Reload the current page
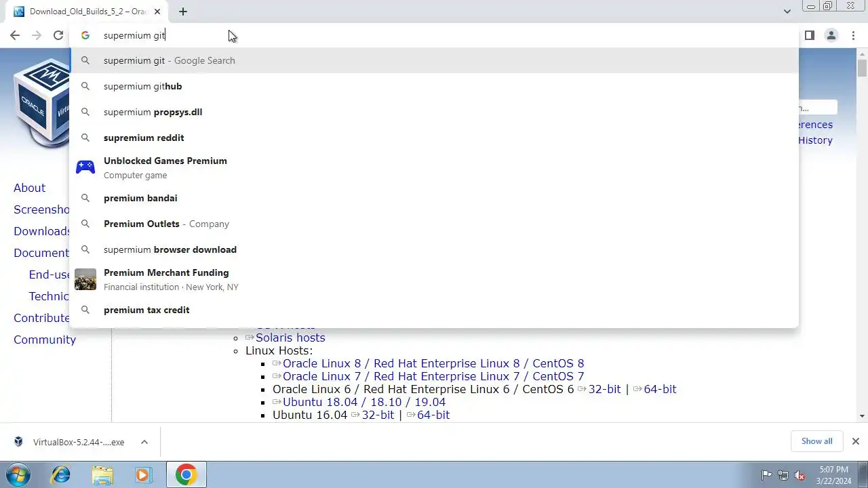 [x=58, y=35]
